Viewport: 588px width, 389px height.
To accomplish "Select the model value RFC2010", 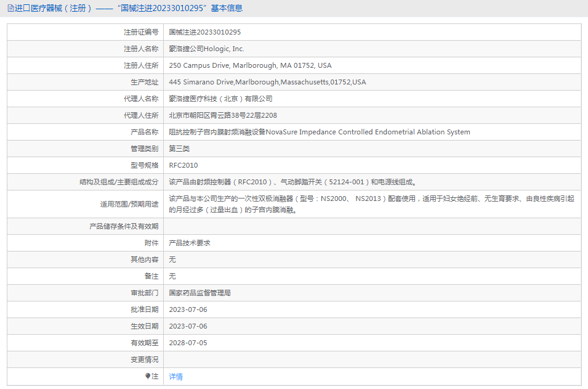I will (x=183, y=165).
